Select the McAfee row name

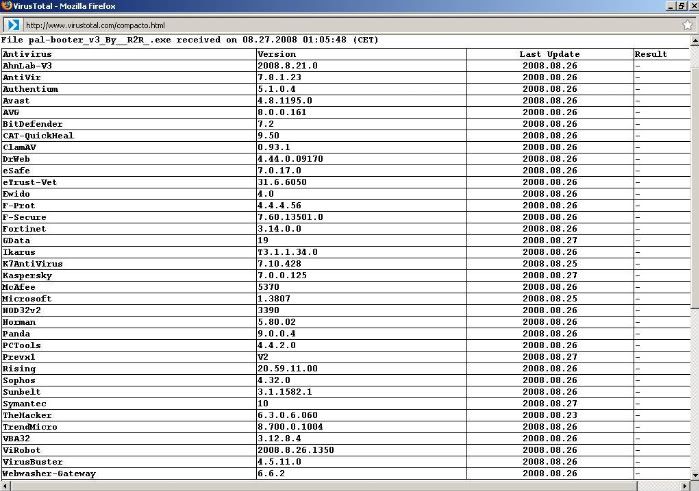19,287
